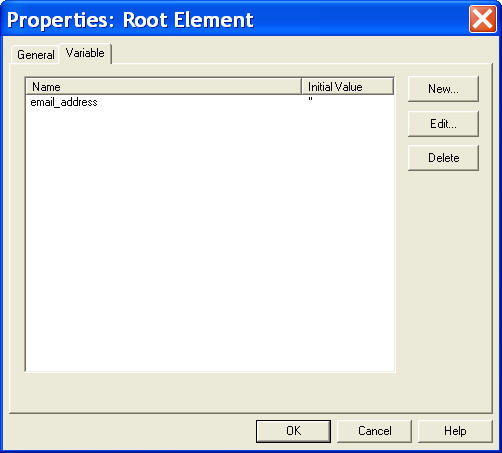
Task: Click the initial value cell of email_address
Action: [x=347, y=102]
